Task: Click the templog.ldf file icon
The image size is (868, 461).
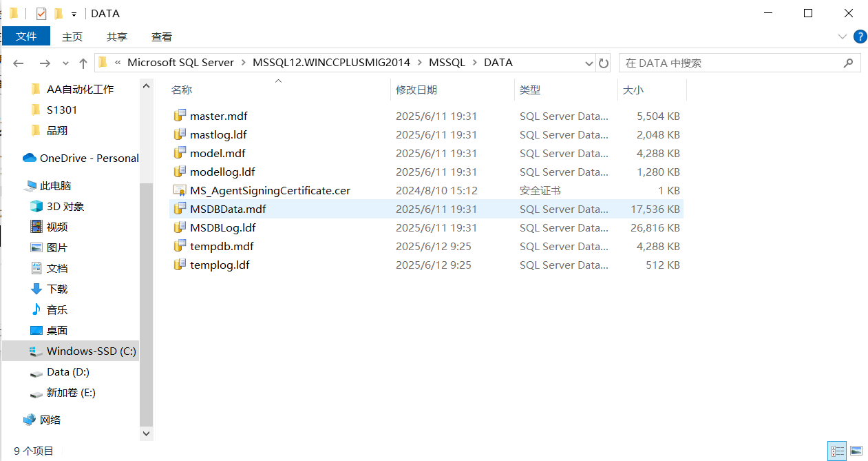Action: pyautogui.click(x=180, y=265)
